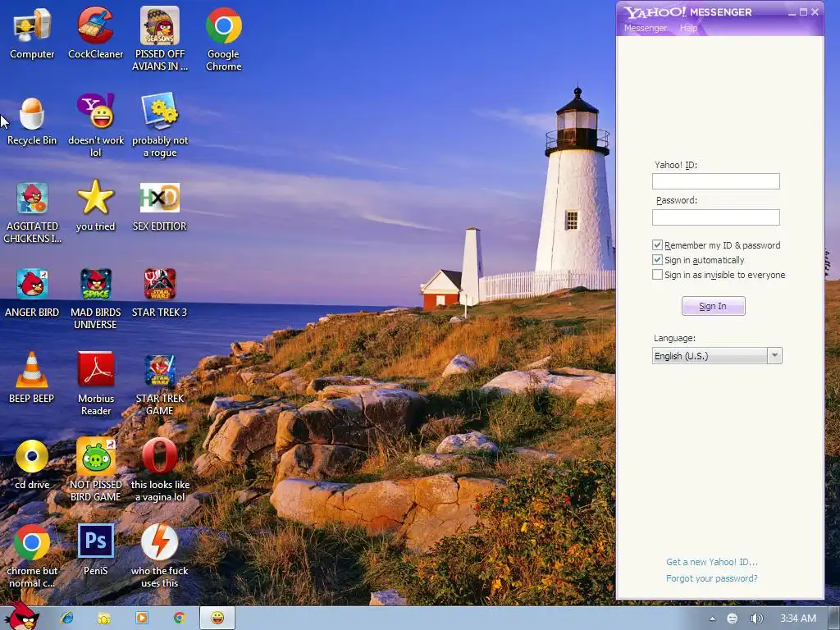Focus the Password input field
840x630 pixels.
(x=715, y=217)
